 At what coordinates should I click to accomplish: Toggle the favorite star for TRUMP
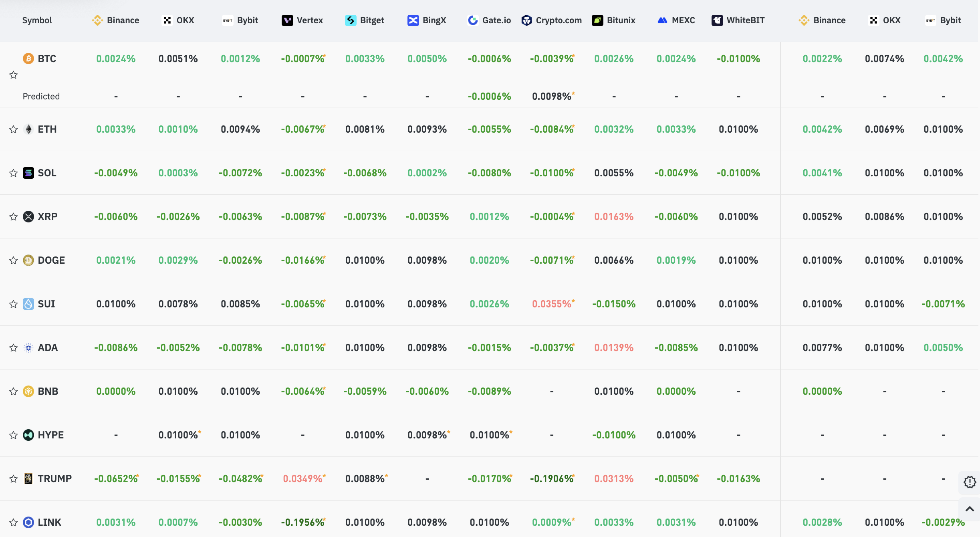tap(13, 478)
